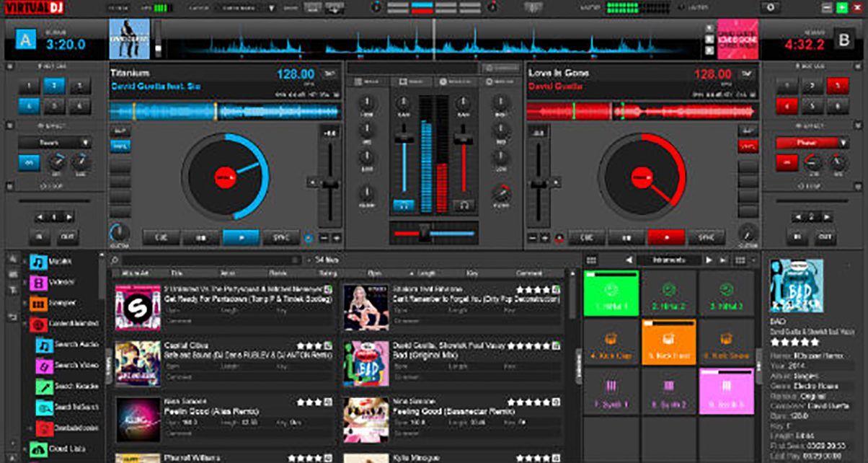Expand the Cloud Lists tree node

[x=25, y=449]
